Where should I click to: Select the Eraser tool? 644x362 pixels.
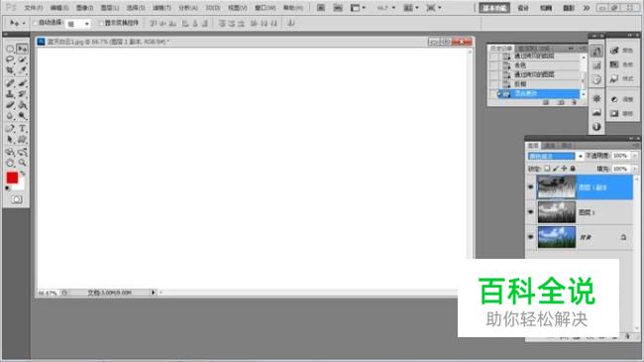(x=10, y=105)
